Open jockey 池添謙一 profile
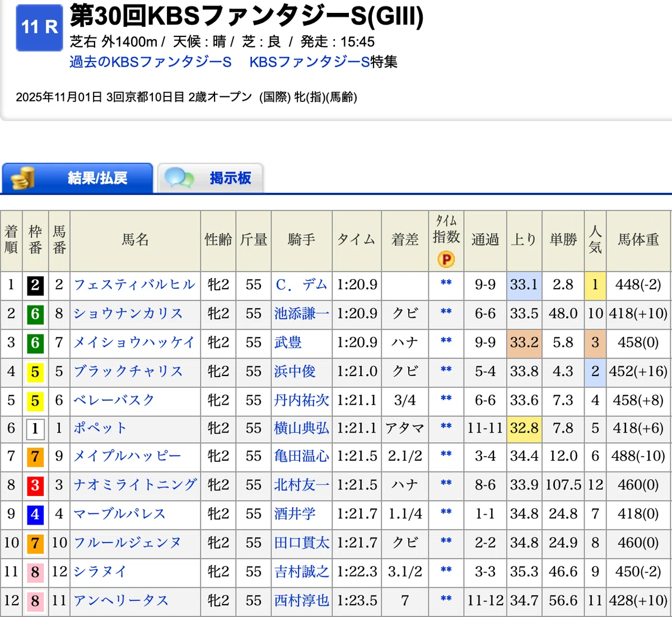The width and height of the screenshot is (672, 617). point(302,313)
